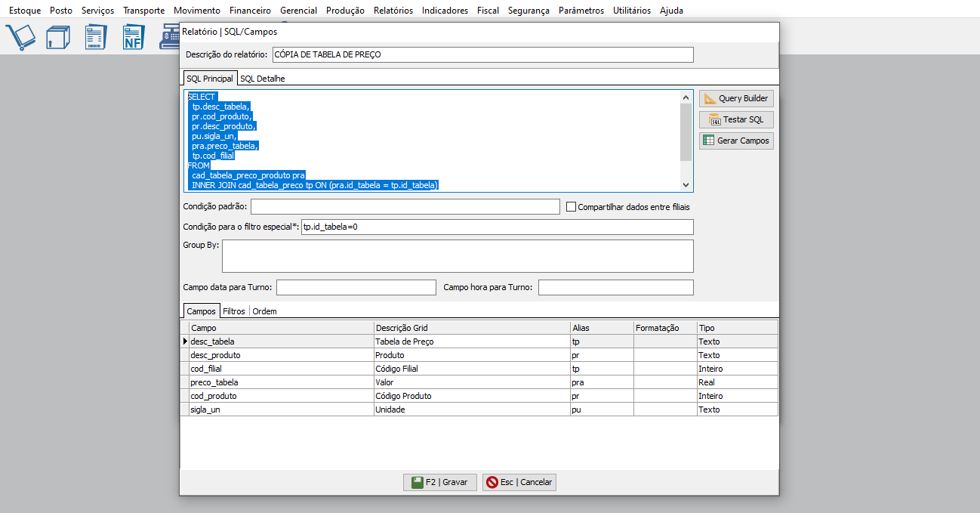Screen dimensions: 980x513
Task: Run Testar SQL to test the query
Action: click(x=736, y=119)
